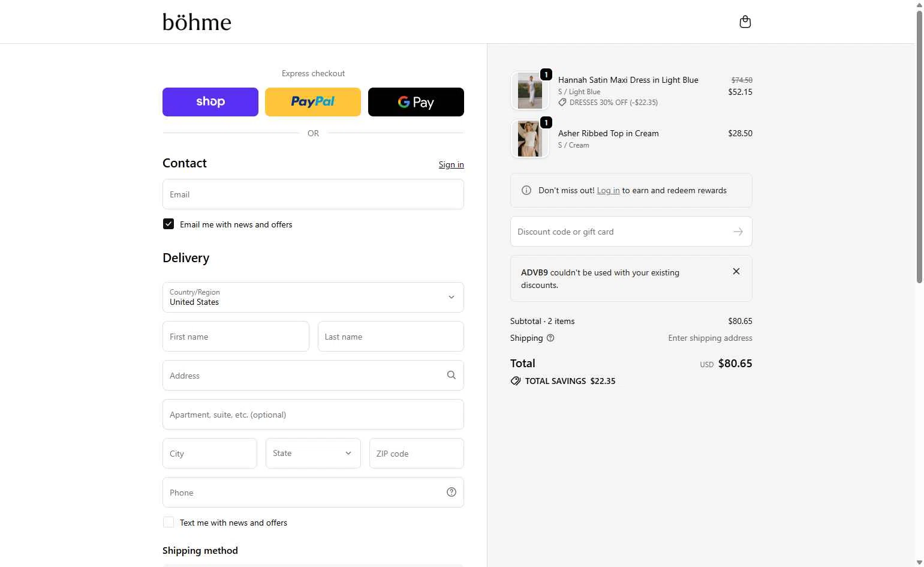Click the rewards info circle icon
Screen dimensions: 924x567
coord(526,190)
